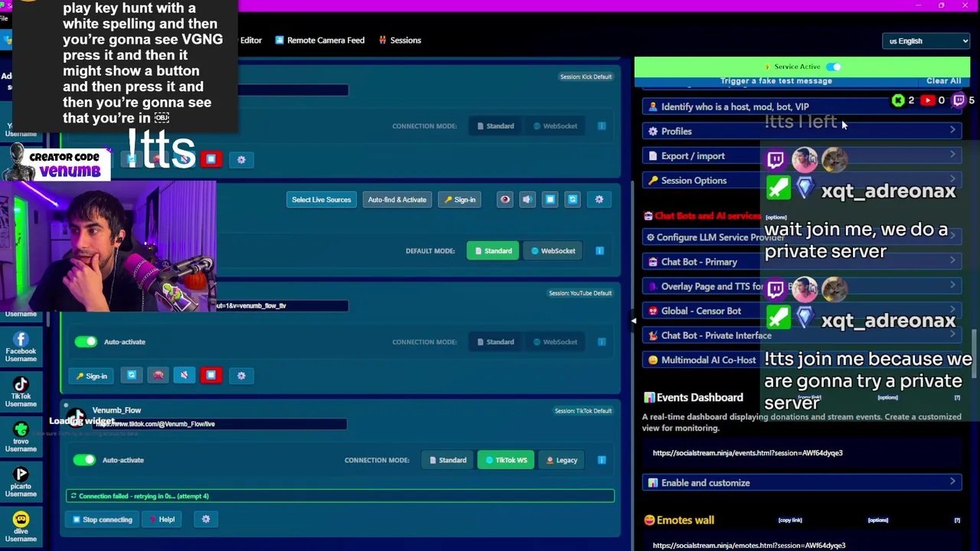980x551 pixels.
Task: Click the Twitch speaker volume icon
Action: [527, 200]
